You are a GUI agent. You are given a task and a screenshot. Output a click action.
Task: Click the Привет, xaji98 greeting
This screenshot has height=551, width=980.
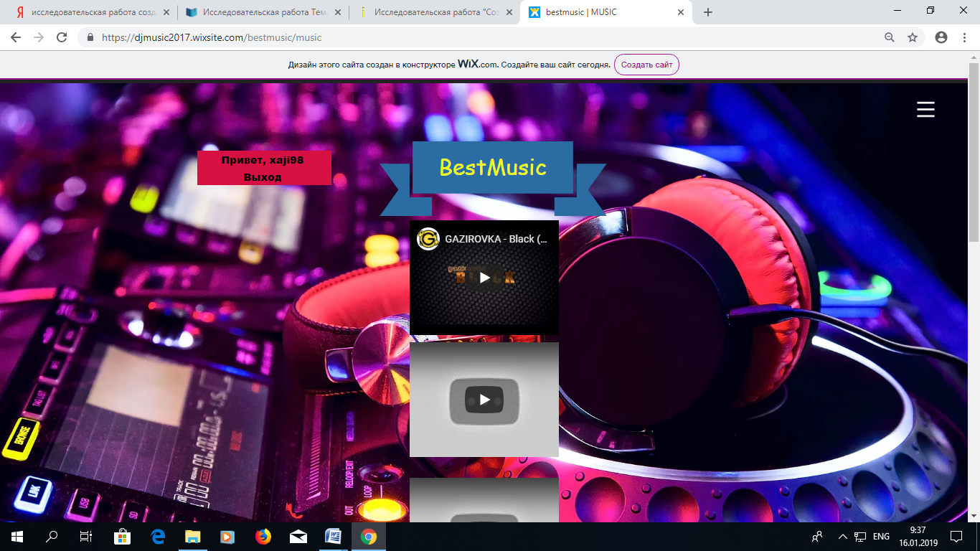pos(263,160)
